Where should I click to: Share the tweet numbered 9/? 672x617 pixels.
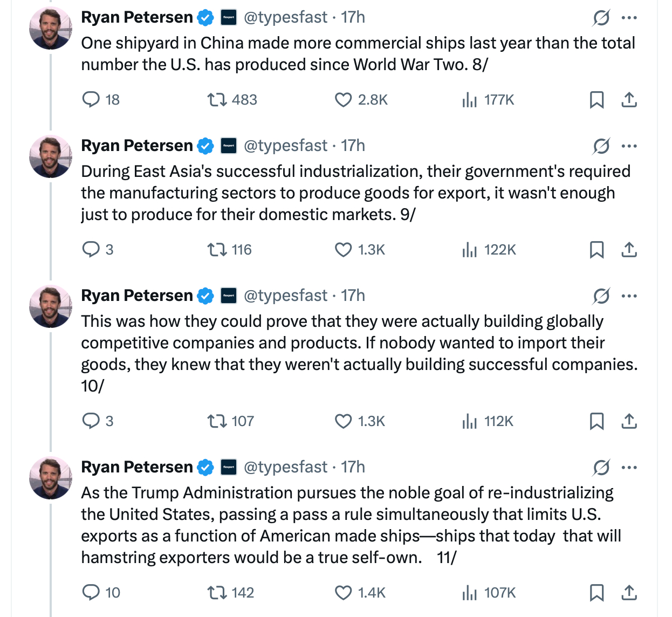pos(629,250)
